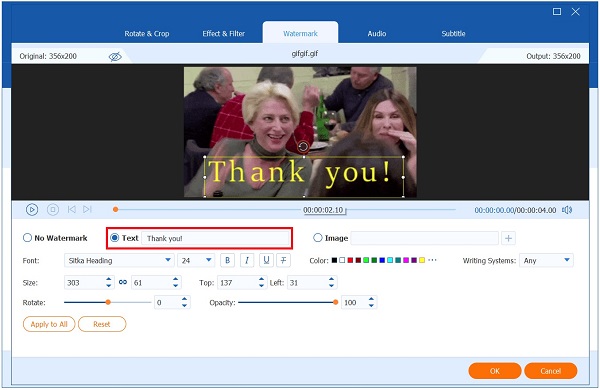This screenshot has width=600, height=390.
Task: Open the Watermark tab
Action: [x=300, y=34]
